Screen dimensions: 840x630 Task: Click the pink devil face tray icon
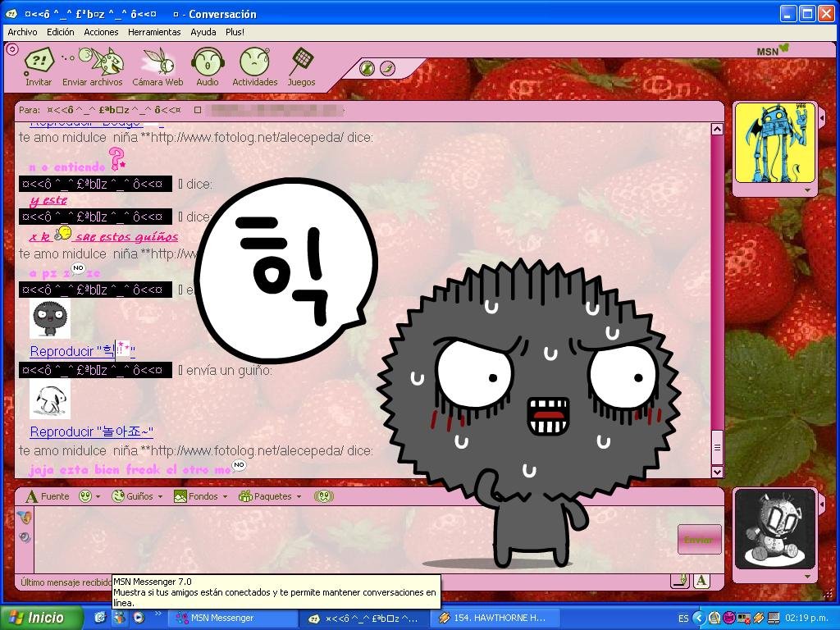(x=729, y=619)
